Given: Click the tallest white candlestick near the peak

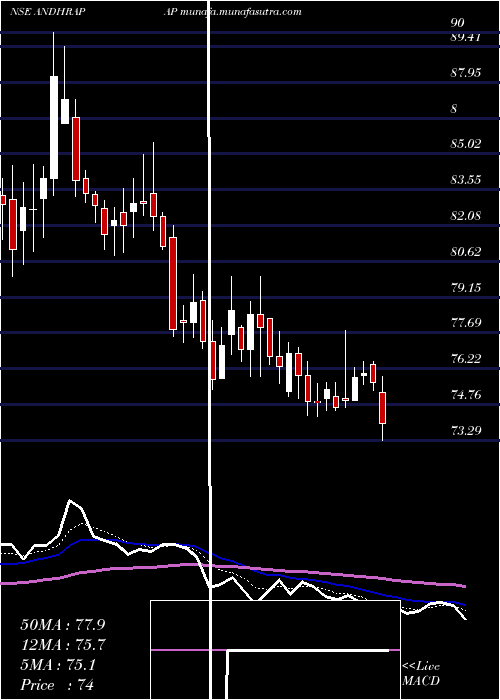Looking at the screenshot, I should tap(54, 127).
